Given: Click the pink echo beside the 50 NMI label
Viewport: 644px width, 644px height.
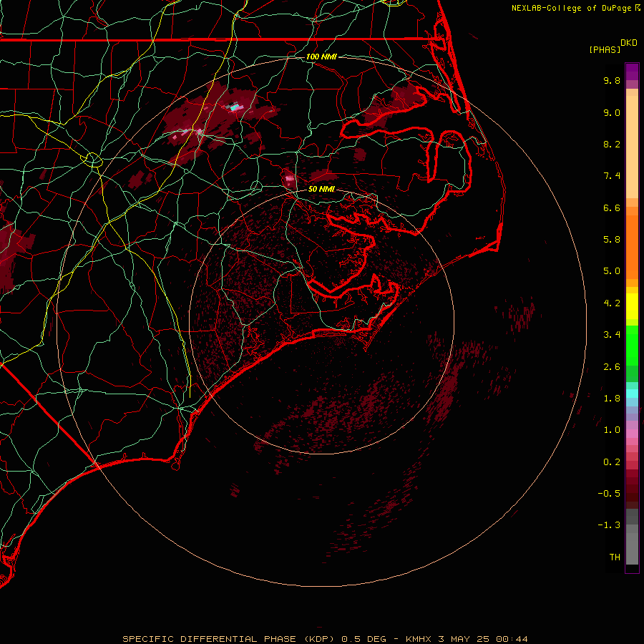Looking at the screenshot, I should point(290,178).
